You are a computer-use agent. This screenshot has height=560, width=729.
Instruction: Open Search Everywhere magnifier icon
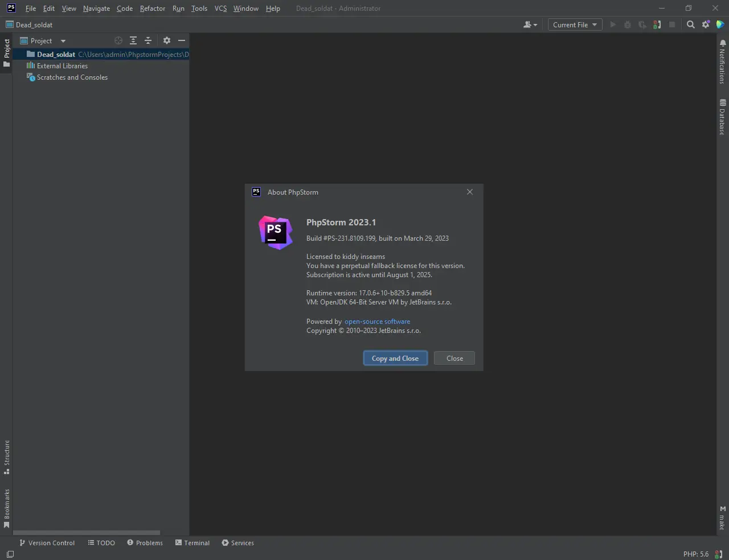click(x=691, y=24)
